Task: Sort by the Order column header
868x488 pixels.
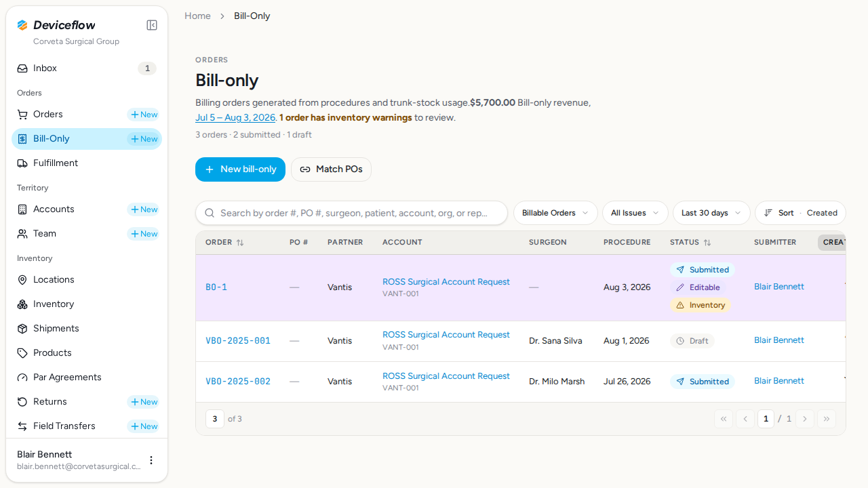Action: [224, 243]
